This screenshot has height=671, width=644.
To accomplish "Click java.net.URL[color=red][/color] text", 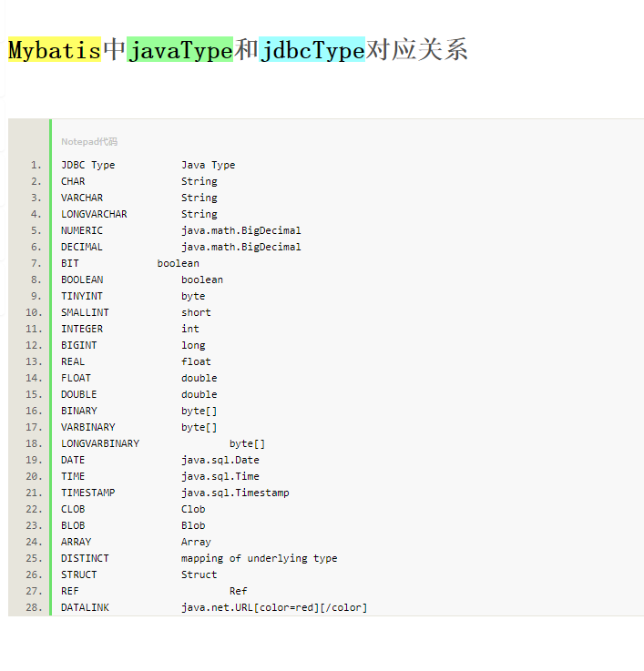I will (x=274, y=607).
